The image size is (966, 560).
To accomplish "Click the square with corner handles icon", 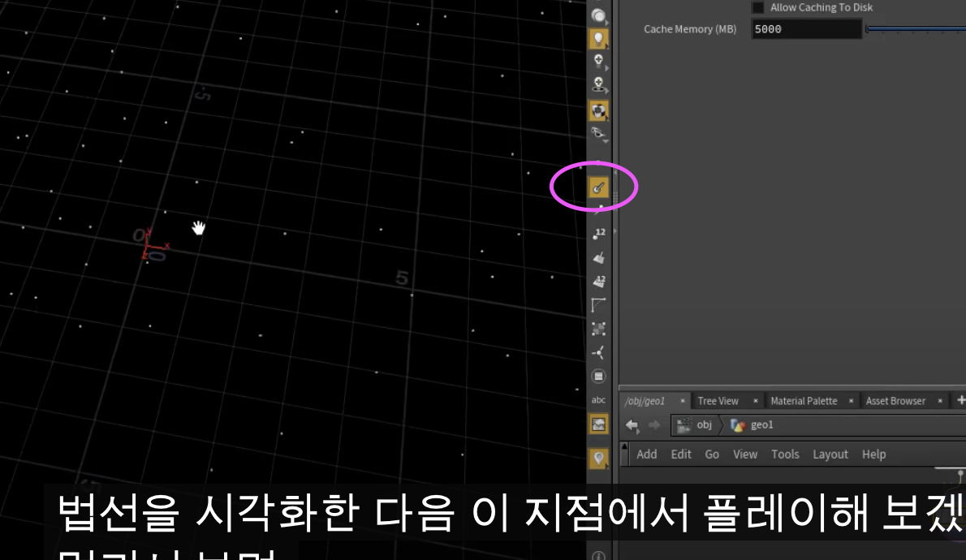I will click(598, 329).
